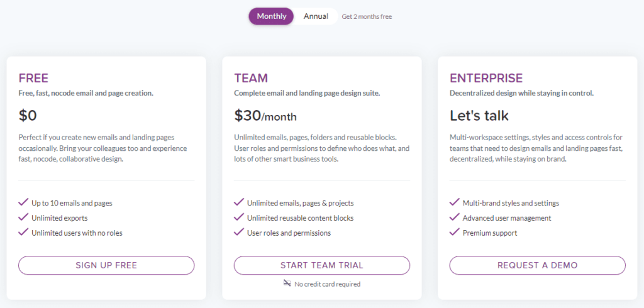The image size is (644, 308).
Task: Switch billing to Annual
Action: pyautogui.click(x=316, y=16)
